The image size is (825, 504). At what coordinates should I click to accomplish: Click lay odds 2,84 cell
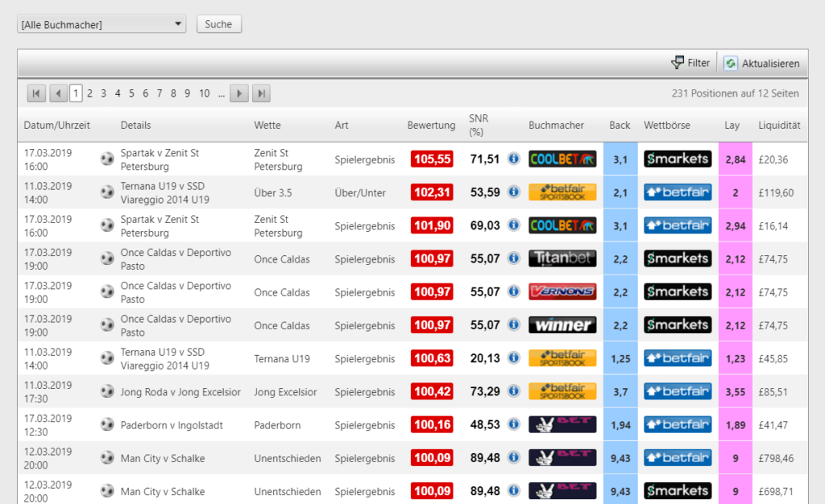pyautogui.click(x=736, y=159)
